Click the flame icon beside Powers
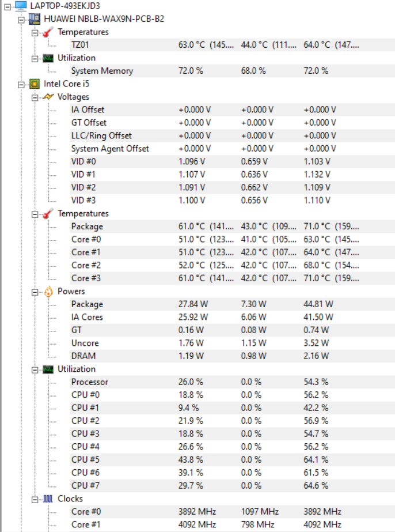 point(48,292)
